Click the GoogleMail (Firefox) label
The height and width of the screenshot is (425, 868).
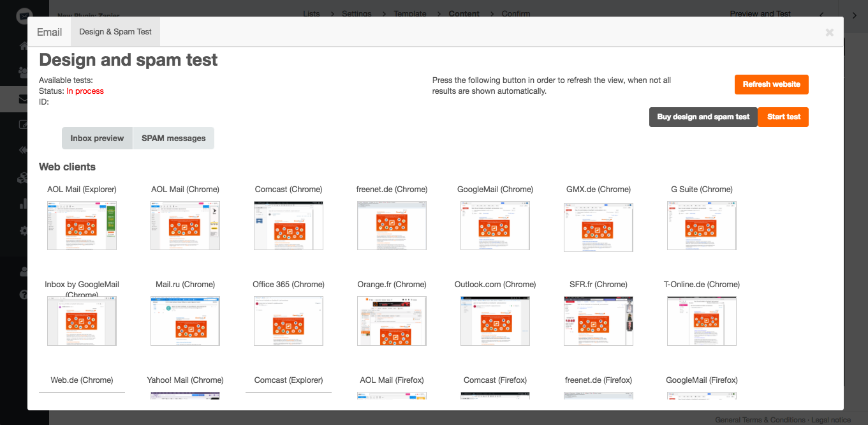tap(702, 380)
